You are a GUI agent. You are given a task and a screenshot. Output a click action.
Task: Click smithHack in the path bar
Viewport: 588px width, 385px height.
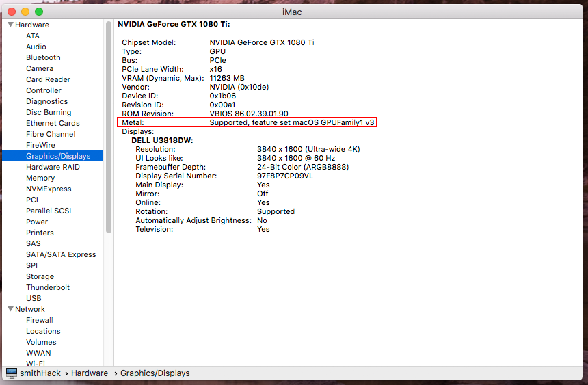point(40,373)
